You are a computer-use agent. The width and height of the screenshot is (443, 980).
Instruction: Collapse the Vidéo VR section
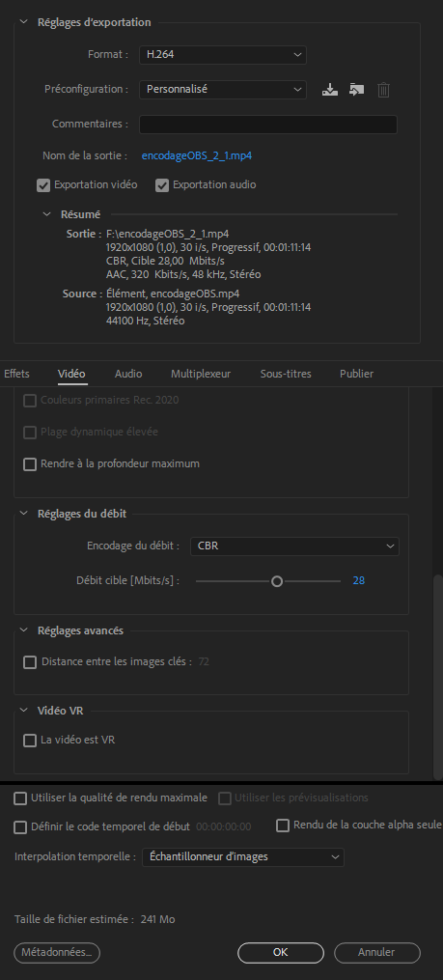click(24, 710)
